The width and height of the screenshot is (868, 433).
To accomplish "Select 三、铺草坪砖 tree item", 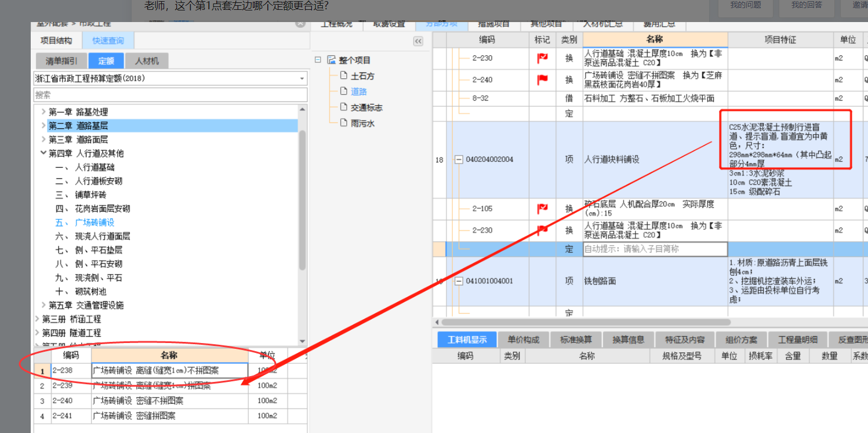I will [x=81, y=194].
